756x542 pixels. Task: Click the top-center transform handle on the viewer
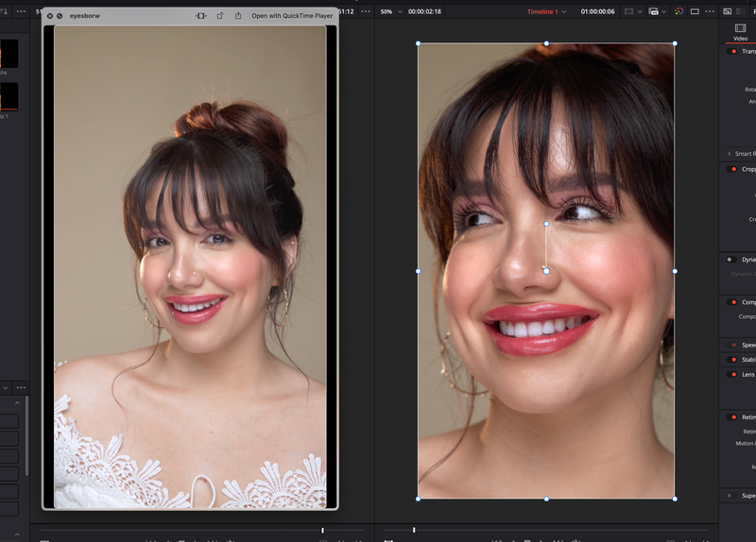[546, 43]
